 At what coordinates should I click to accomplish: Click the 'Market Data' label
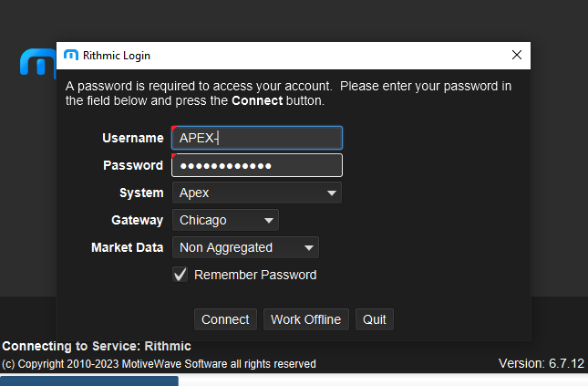coord(127,247)
